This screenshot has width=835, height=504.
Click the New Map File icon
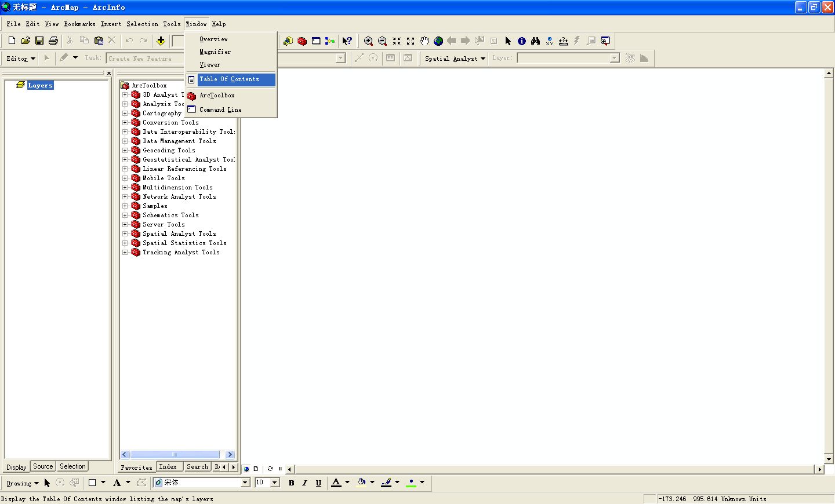(12, 41)
